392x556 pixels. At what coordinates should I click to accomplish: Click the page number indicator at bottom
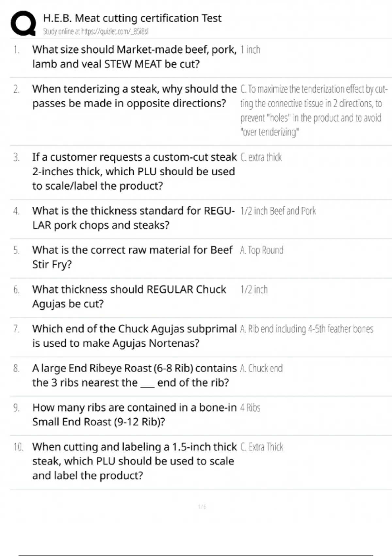(x=202, y=507)
